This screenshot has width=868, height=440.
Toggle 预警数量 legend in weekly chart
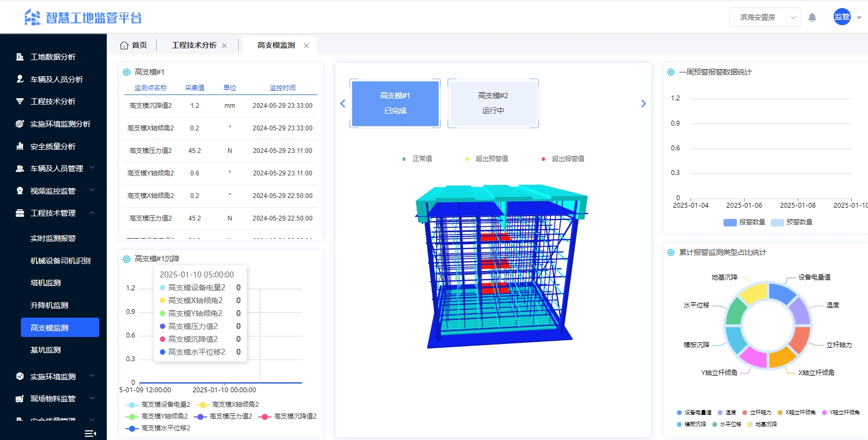pyautogui.click(x=791, y=222)
